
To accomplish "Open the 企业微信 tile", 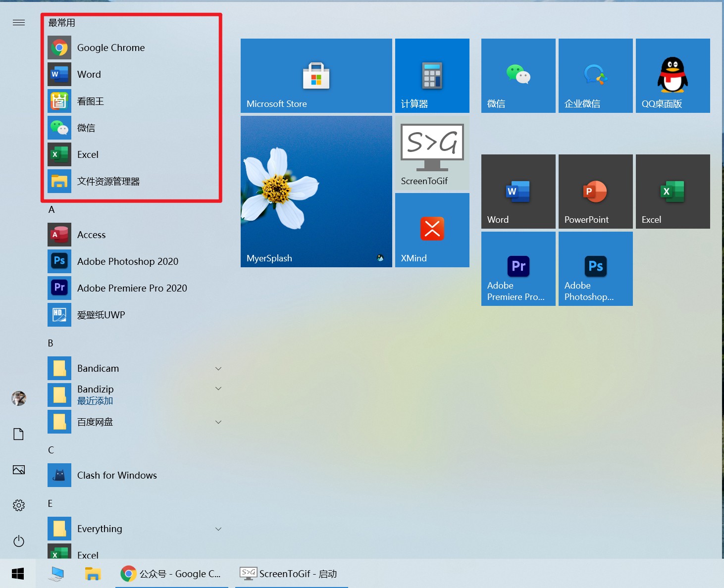I will coord(596,76).
